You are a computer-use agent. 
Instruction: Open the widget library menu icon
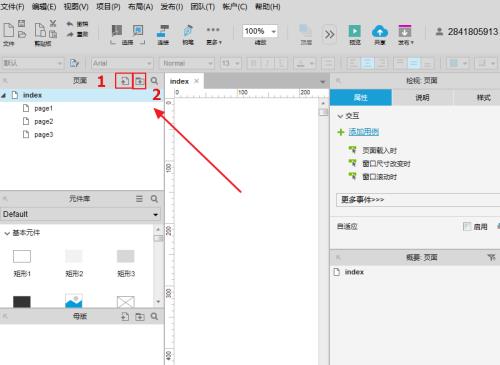coord(139,199)
